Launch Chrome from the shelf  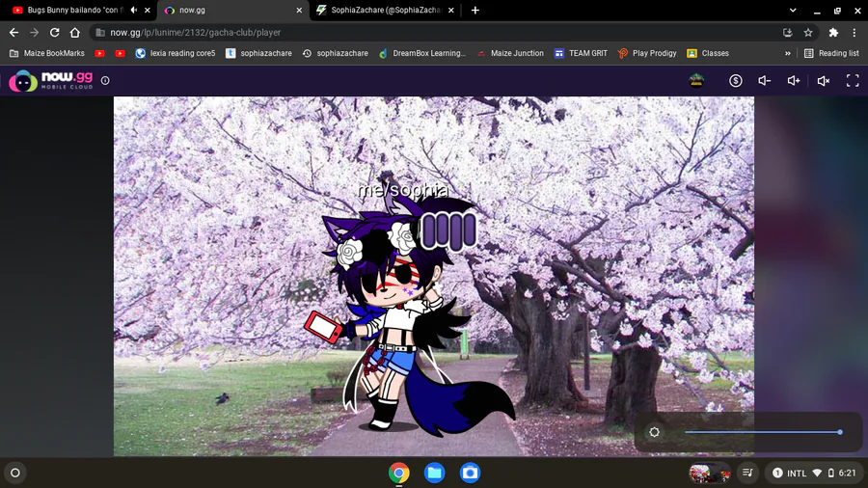pos(398,473)
